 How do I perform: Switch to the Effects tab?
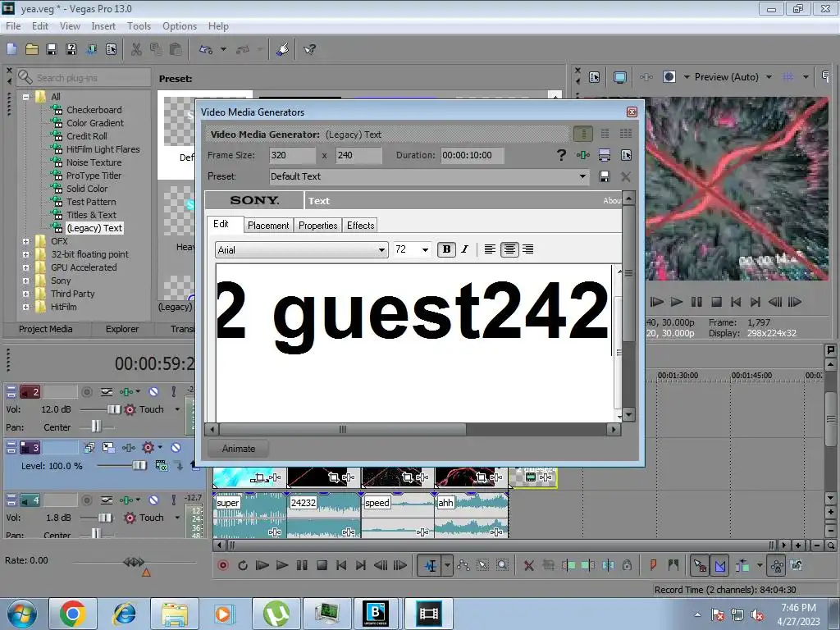point(361,226)
